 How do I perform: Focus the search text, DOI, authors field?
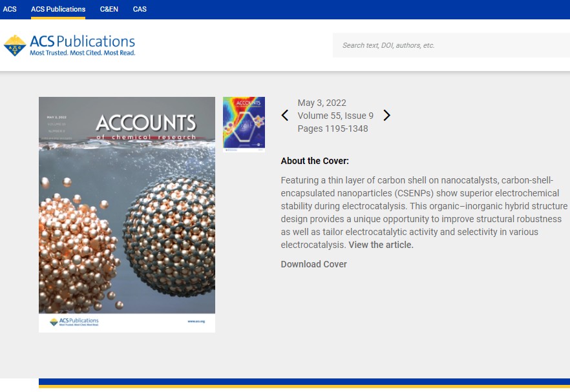pyautogui.click(x=451, y=45)
